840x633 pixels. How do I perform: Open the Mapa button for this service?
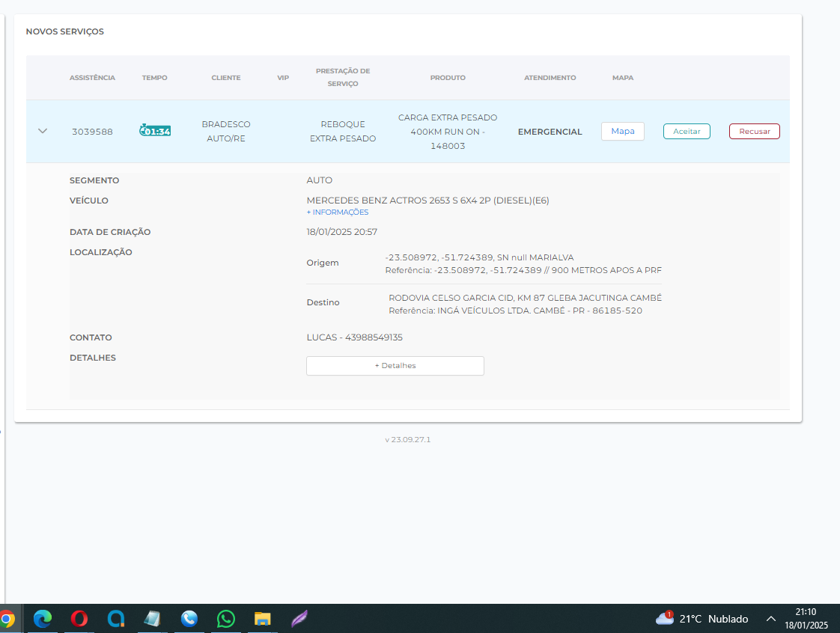(x=622, y=131)
